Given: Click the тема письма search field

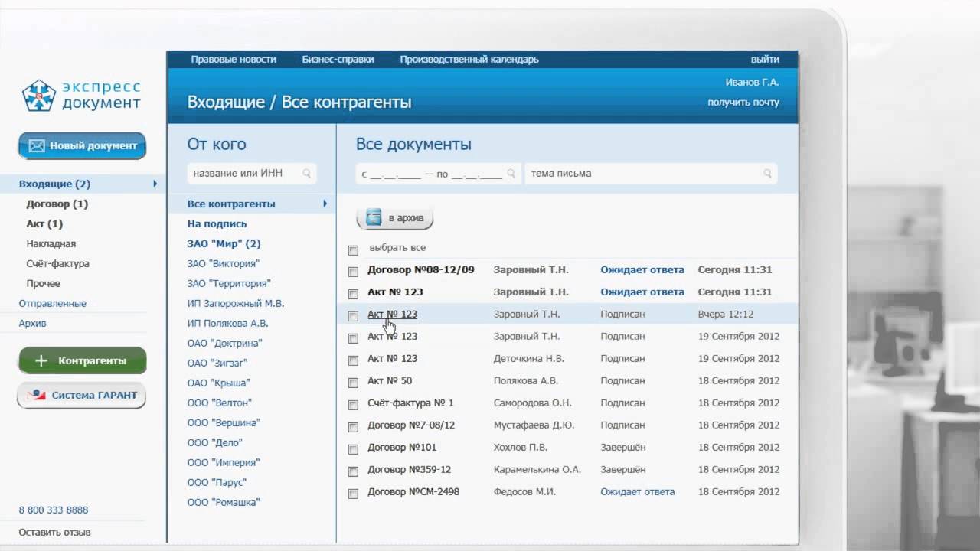Looking at the screenshot, I should tap(651, 174).
